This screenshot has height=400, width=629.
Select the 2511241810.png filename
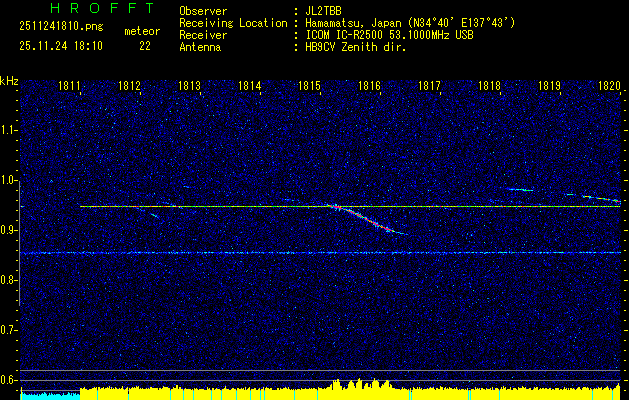coord(60,23)
